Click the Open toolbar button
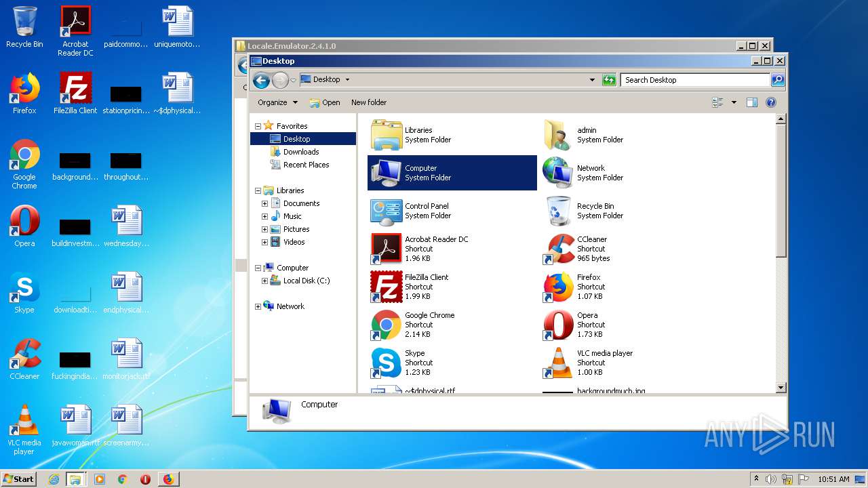868x488 pixels. click(325, 102)
